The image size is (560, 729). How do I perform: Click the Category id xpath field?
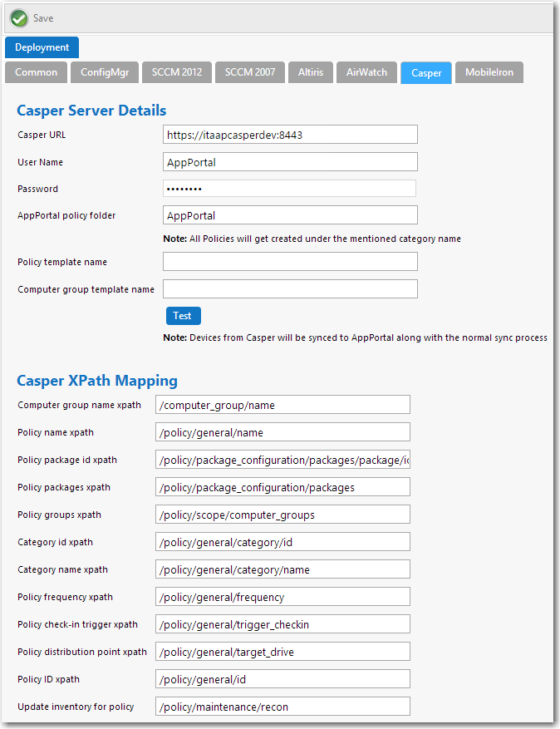coord(283,542)
